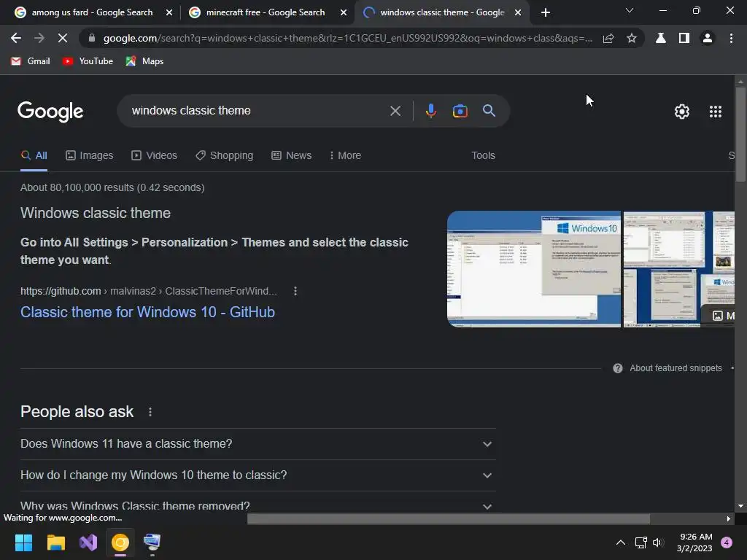Click the Tools button
The width and height of the screenshot is (747, 560).
tap(483, 156)
